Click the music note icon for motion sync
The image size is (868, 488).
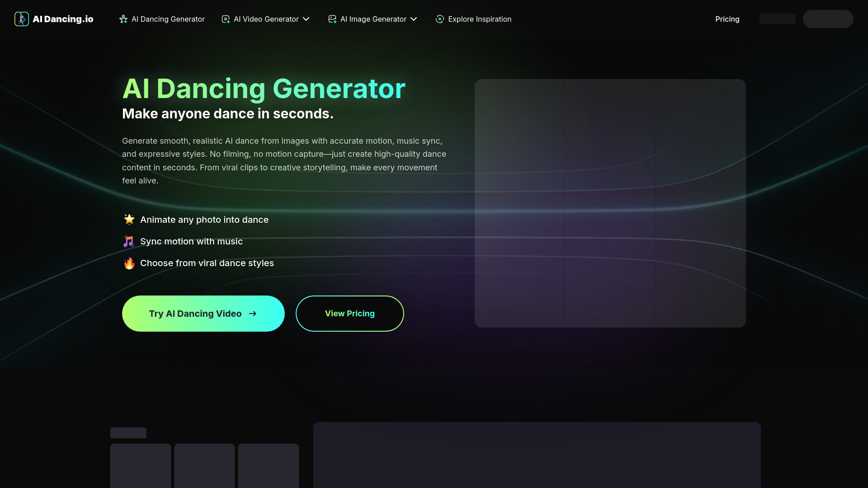(x=128, y=241)
